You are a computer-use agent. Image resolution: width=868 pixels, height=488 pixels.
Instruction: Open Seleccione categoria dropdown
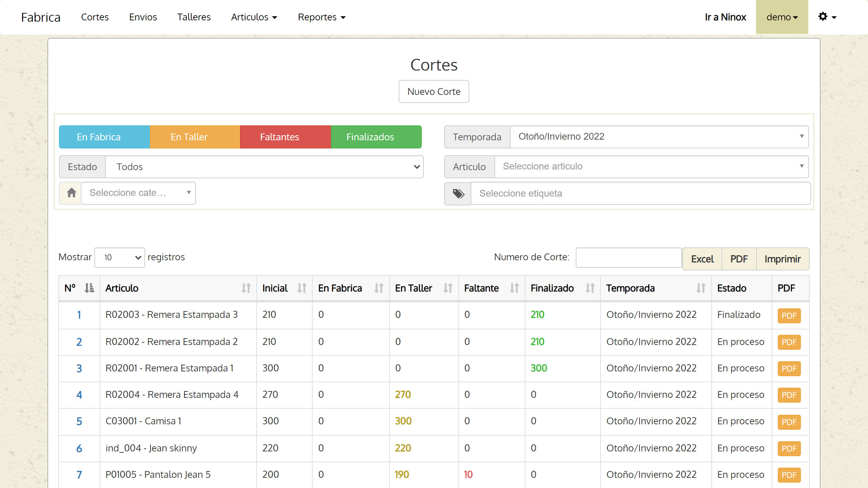pyautogui.click(x=138, y=193)
